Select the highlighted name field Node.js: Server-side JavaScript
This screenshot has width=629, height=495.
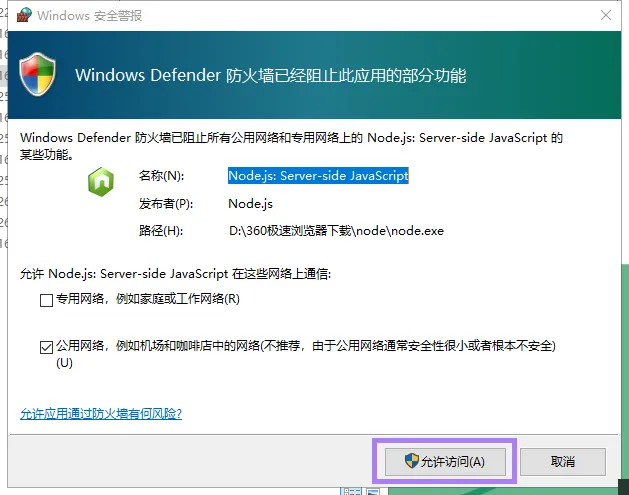click(318, 176)
